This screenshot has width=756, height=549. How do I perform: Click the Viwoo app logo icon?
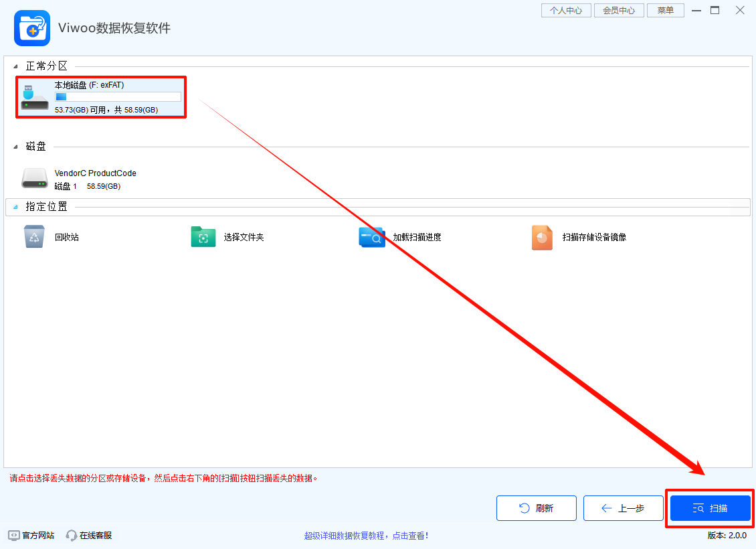point(32,28)
